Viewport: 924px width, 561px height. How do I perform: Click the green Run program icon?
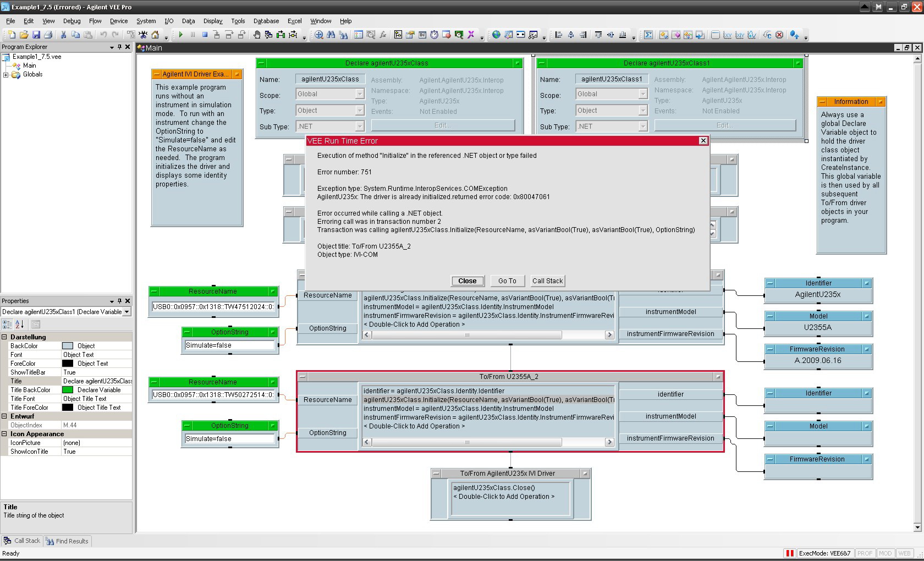point(180,35)
